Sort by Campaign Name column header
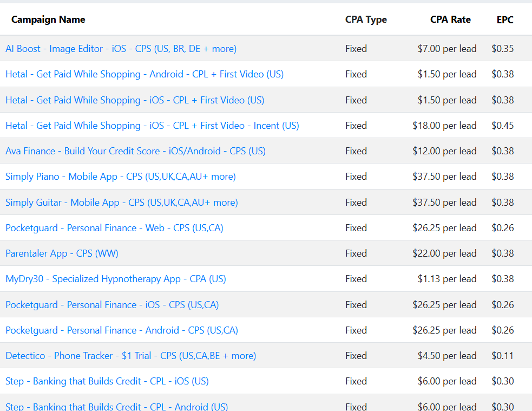Viewport: 532px width, 411px height. pyautogui.click(x=48, y=19)
